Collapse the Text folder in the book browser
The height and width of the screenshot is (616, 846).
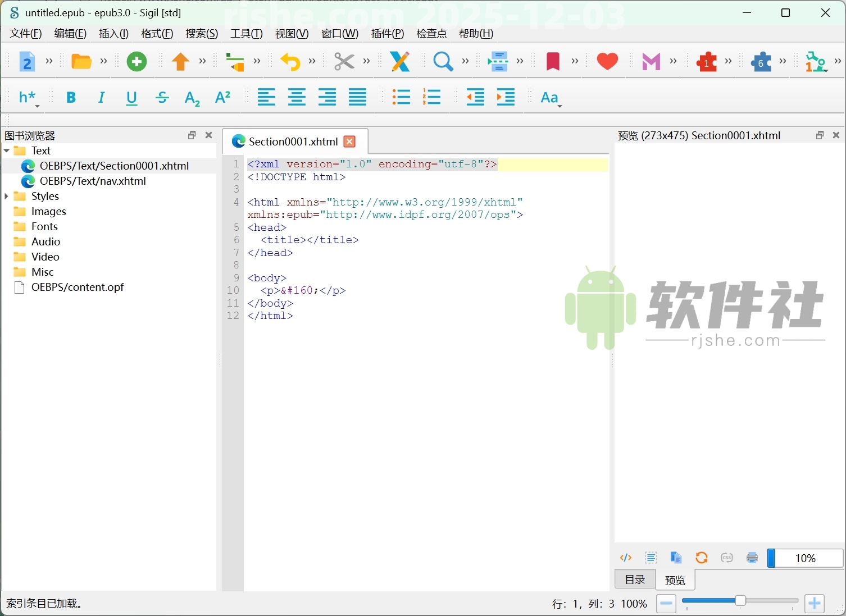[x=6, y=150]
